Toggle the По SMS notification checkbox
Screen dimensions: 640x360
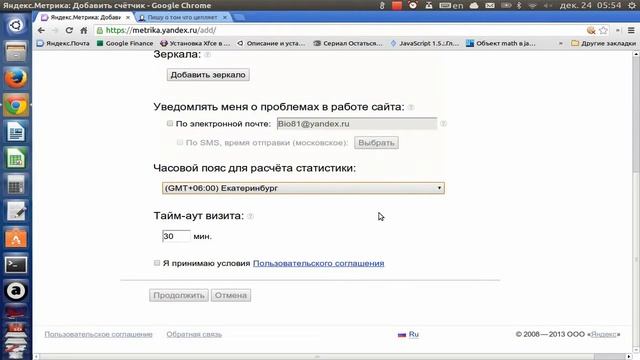pos(180,142)
